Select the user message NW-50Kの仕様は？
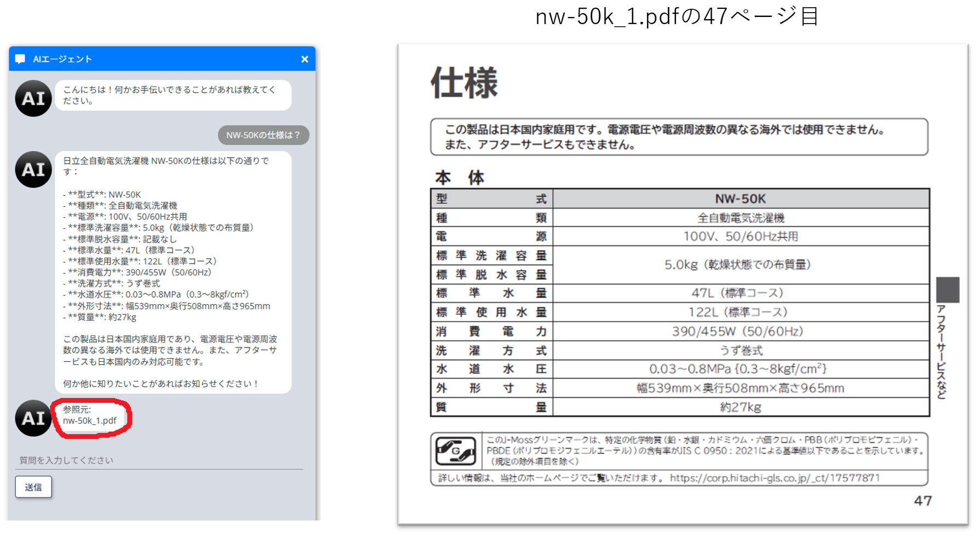 pos(263,135)
